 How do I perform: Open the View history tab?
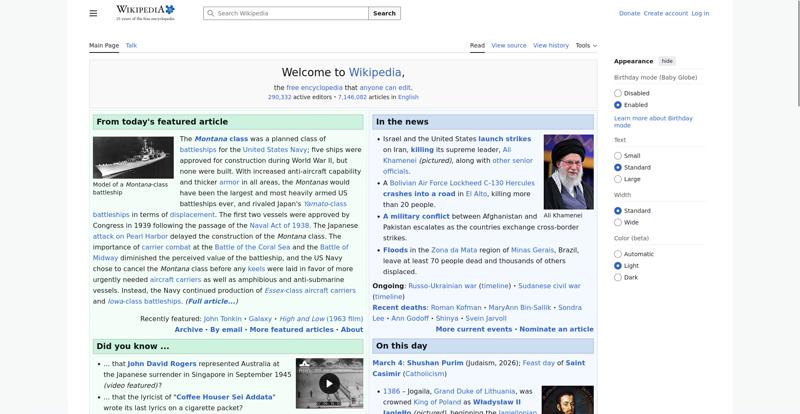[x=551, y=45]
